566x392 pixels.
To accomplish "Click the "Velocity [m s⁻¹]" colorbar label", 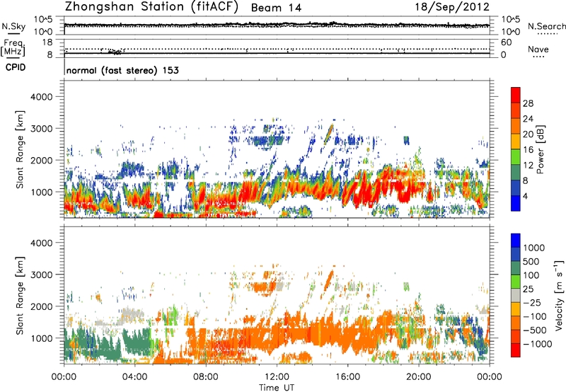I will click(559, 295).
